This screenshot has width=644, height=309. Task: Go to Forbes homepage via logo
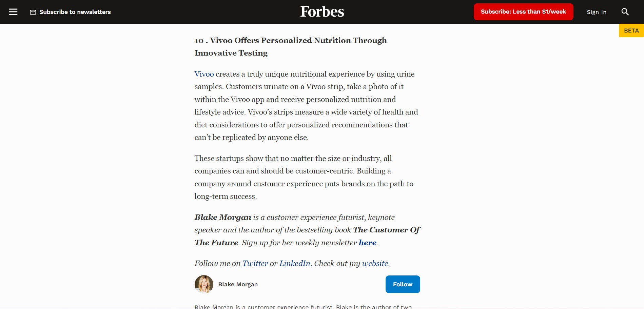click(x=322, y=12)
